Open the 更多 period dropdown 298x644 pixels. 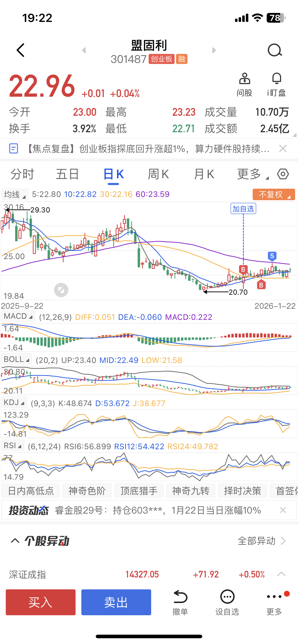(253, 174)
